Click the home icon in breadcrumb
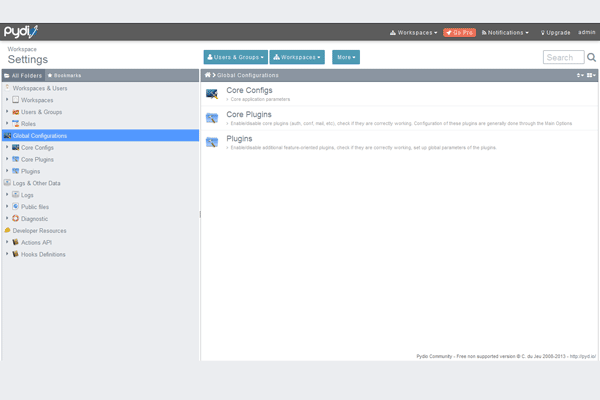This screenshot has height=400, width=600. (x=208, y=75)
